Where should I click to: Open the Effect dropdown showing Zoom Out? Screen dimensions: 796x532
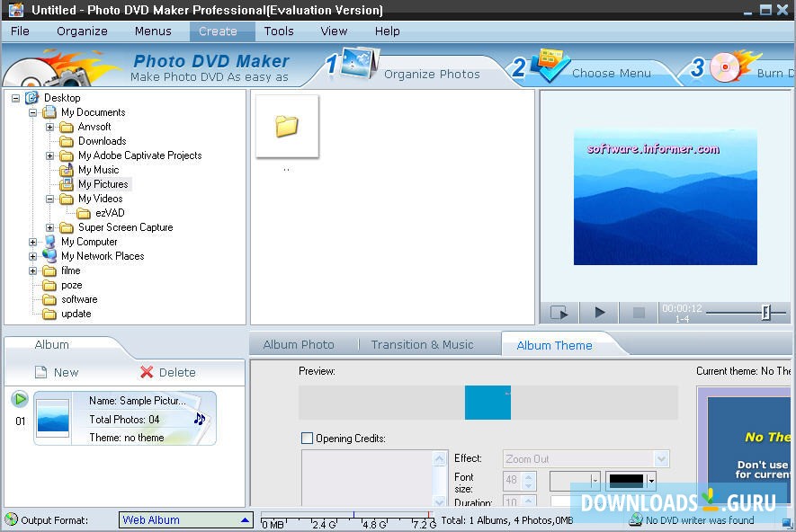[659, 458]
